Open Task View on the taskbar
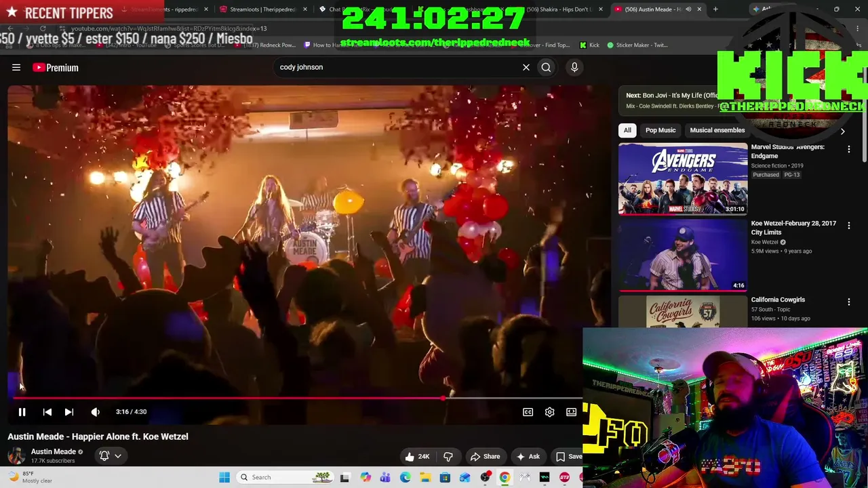This screenshot has width=868, height=488. [344, 477]
